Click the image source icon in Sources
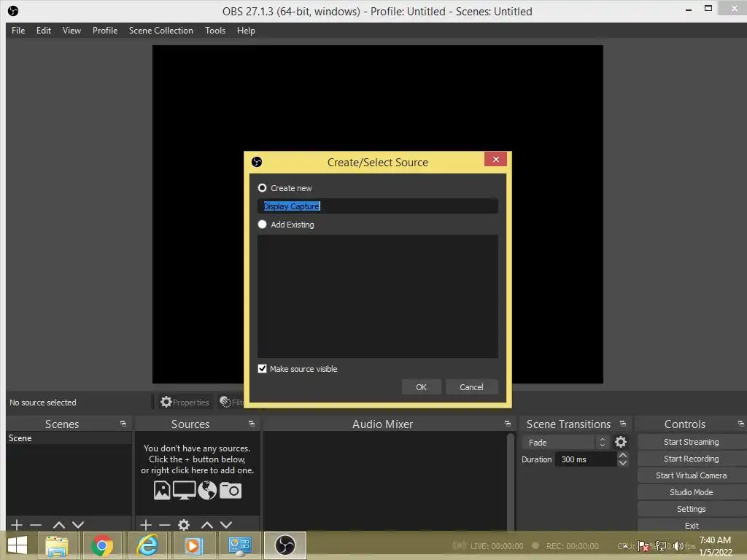This screenshot has width=747, height=560. point(162,490)
